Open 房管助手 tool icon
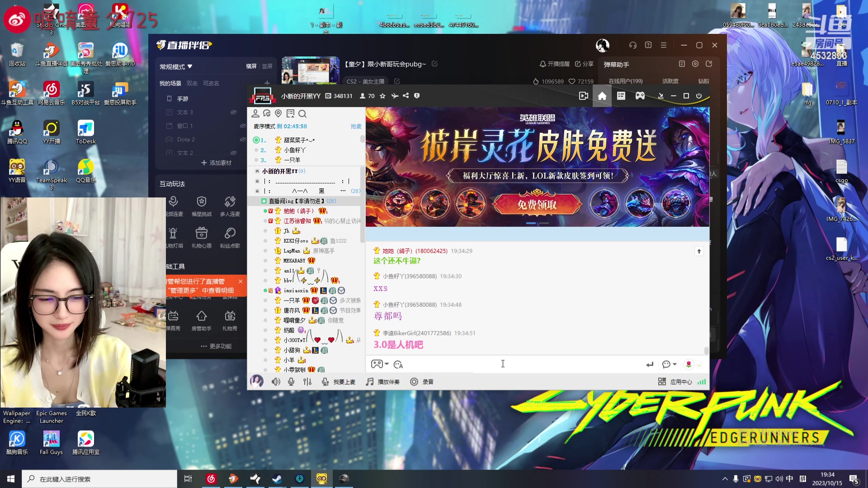The image size is (868, 488). [x=201, y=320]
